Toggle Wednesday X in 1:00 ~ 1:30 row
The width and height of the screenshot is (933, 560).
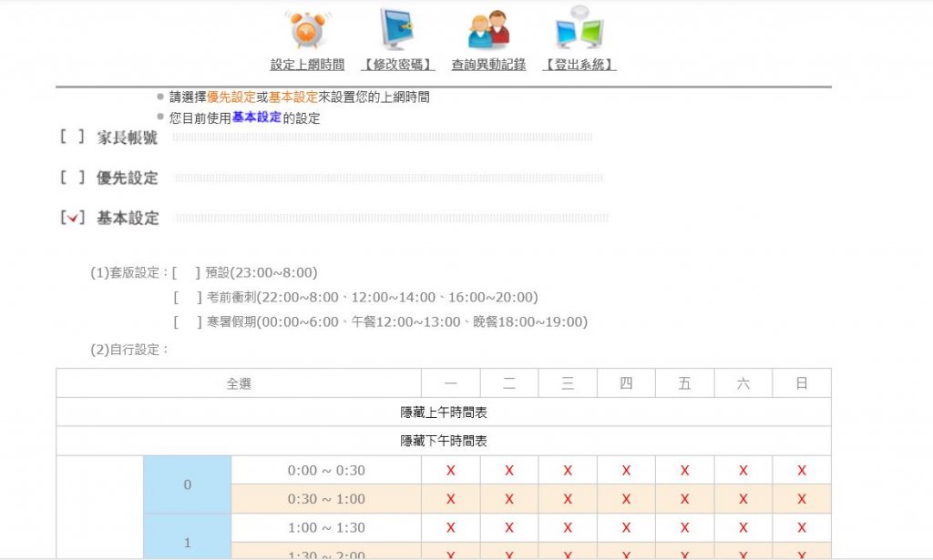(568, 527)
